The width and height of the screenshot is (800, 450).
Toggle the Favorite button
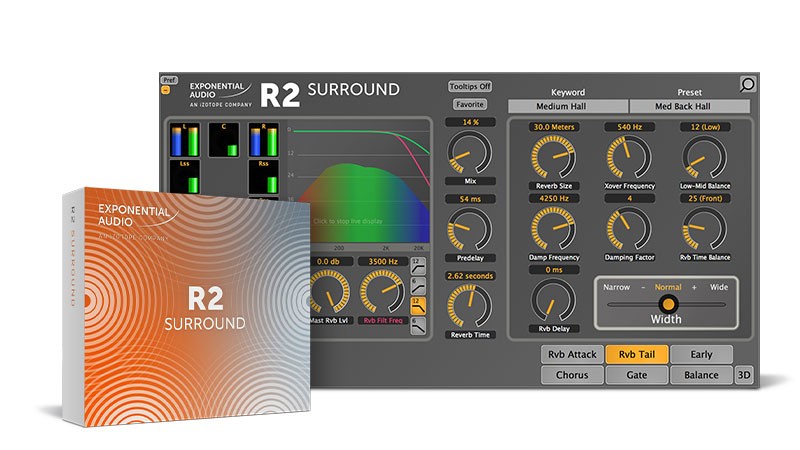pyautogui.click(x=470, y=104)
